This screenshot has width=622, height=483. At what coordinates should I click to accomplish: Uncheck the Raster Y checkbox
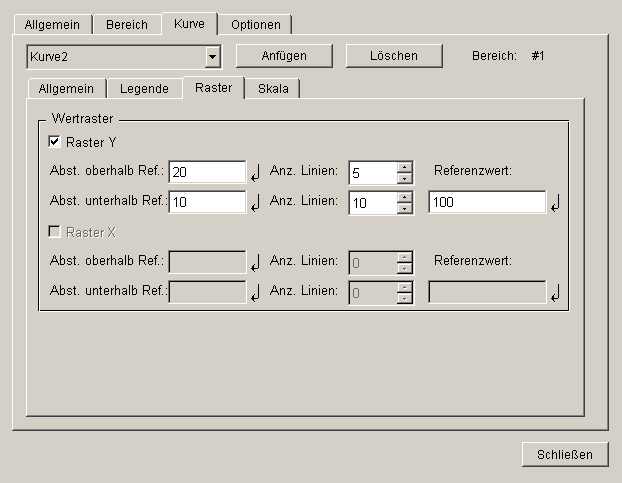54,142
